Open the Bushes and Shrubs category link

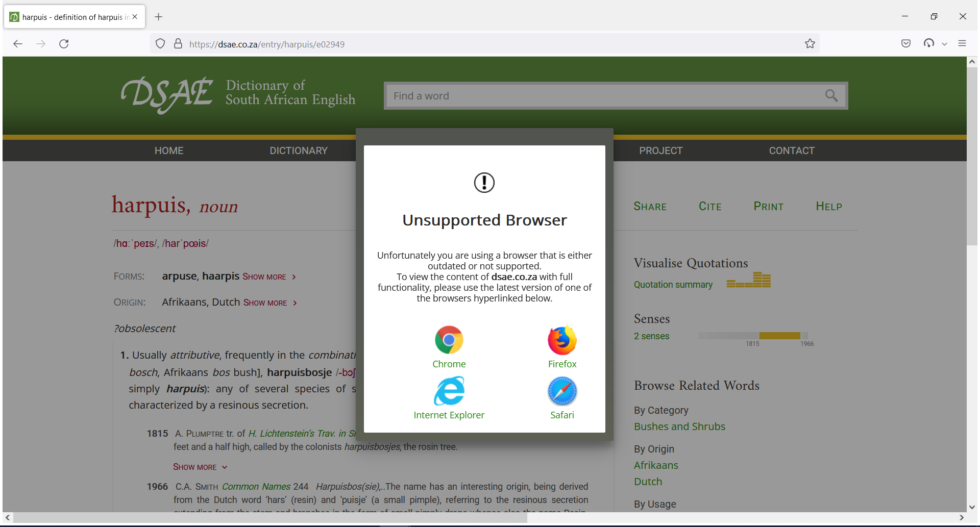pos(679,426)
